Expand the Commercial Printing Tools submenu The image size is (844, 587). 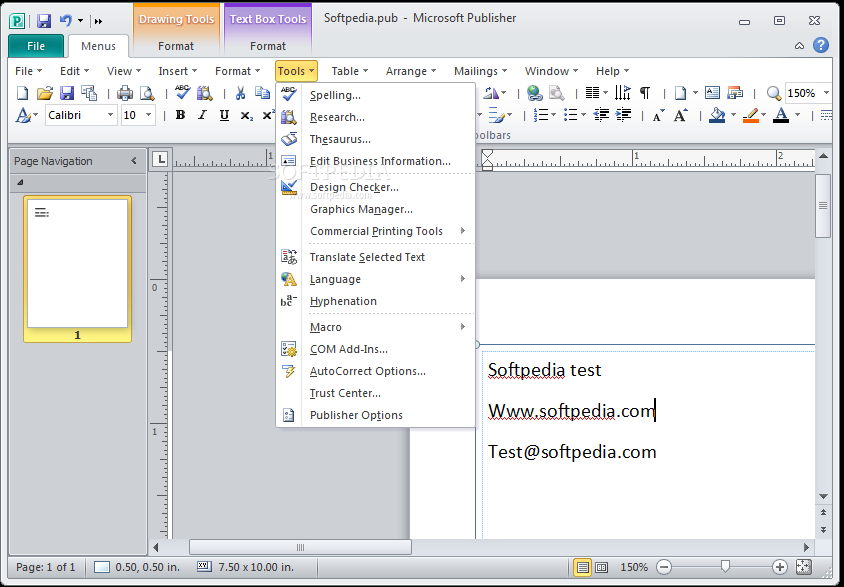click(x=376, y=231)
